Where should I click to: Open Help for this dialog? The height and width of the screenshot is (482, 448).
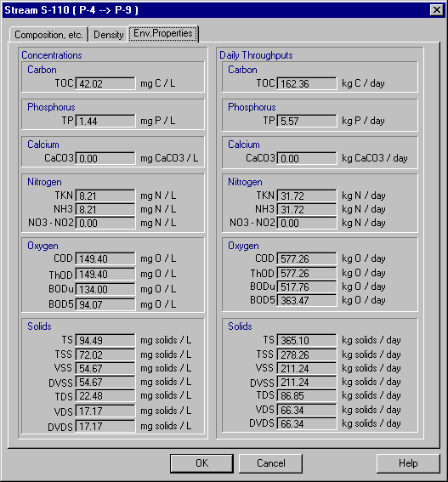(x=408, y=463)
